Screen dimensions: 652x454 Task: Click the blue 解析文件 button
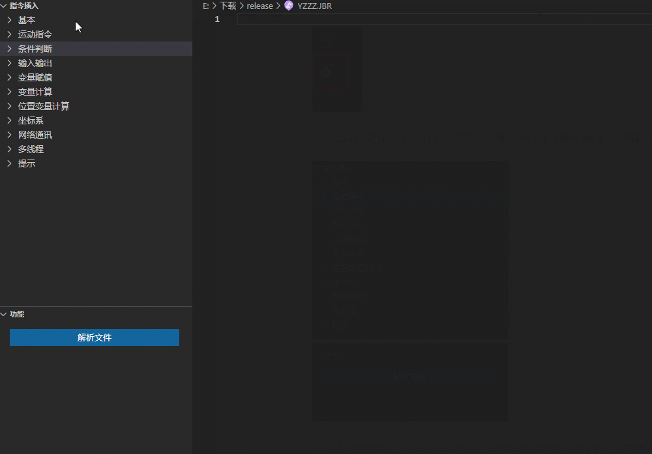tap(94, 338)
